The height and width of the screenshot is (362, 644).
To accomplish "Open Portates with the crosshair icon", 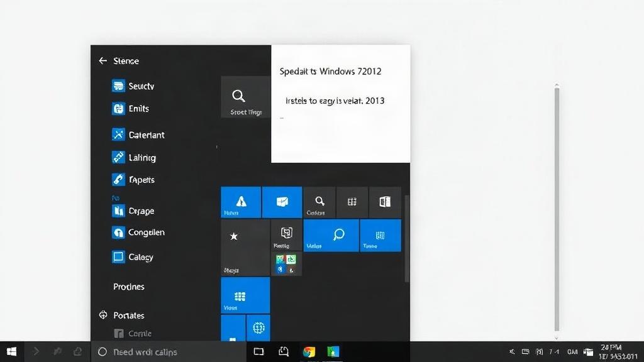I will [121, 315].
